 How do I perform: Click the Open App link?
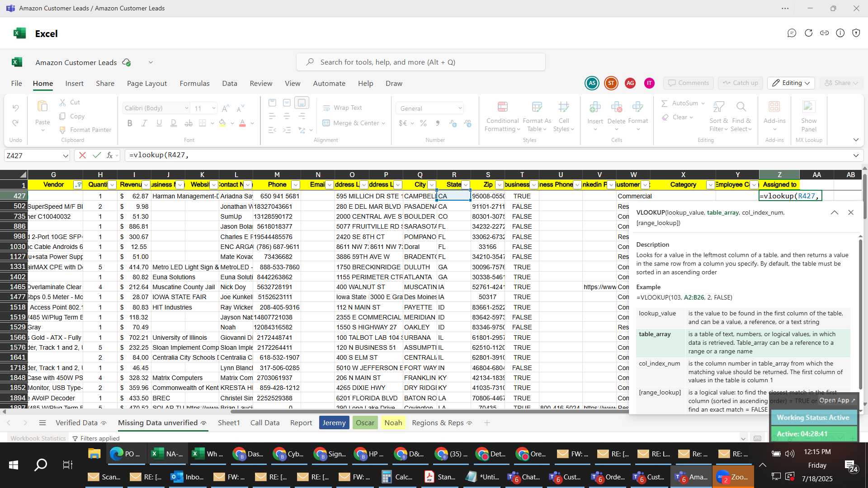(x=837, y=400)
